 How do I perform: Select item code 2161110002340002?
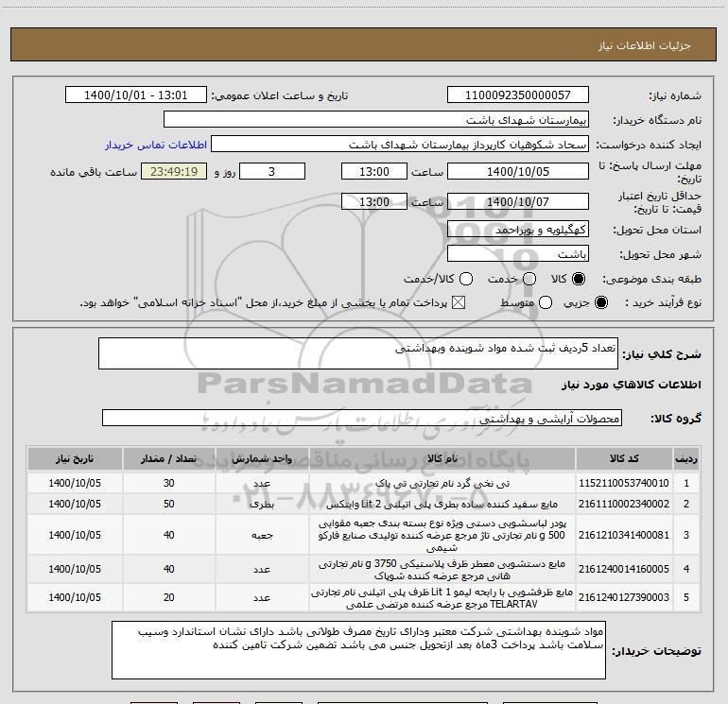coord(624,504)
